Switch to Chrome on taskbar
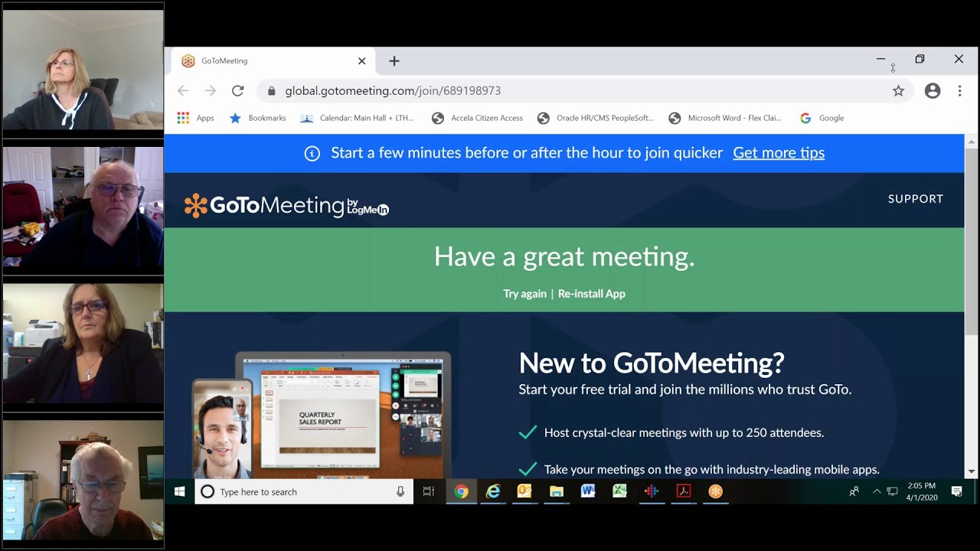Viewport: 980px width, 551px height. [461, 492]
